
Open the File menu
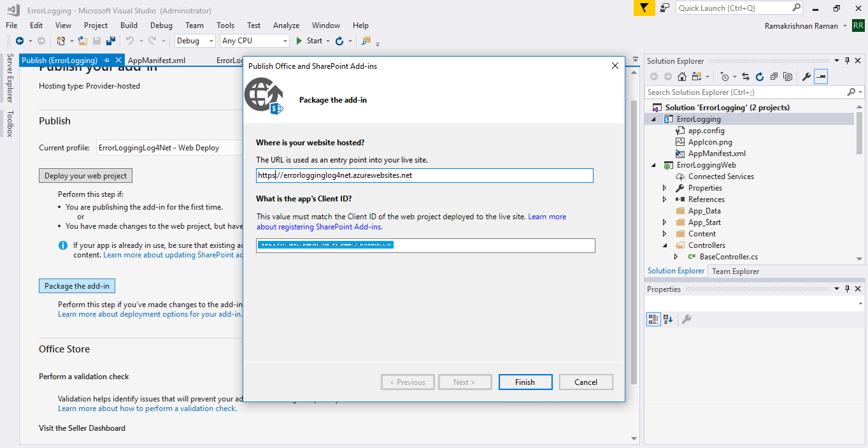[11, 25]
